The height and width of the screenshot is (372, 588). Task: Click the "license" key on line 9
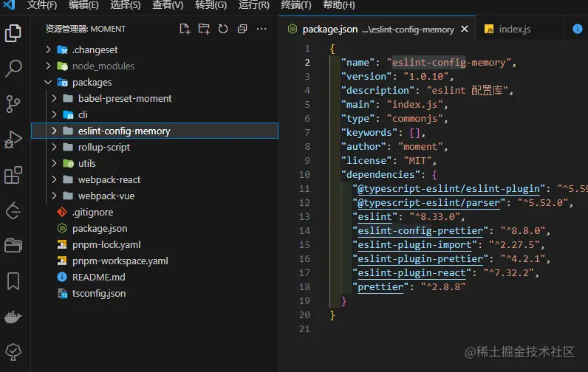(366, 161)
